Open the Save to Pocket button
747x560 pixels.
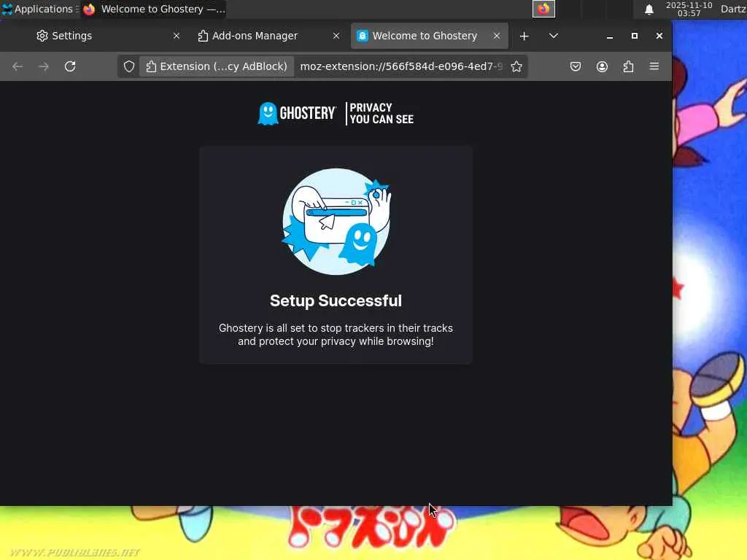click(576, 66)
